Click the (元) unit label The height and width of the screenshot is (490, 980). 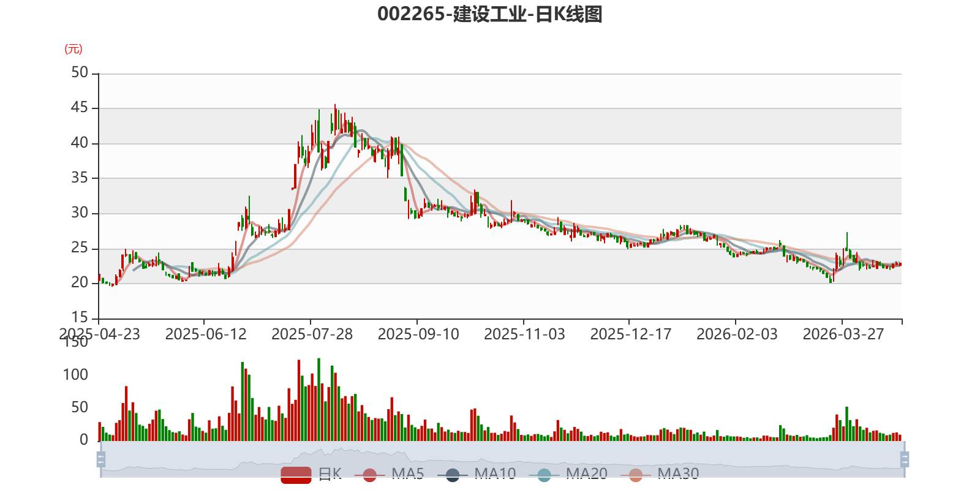pos(73,49)
